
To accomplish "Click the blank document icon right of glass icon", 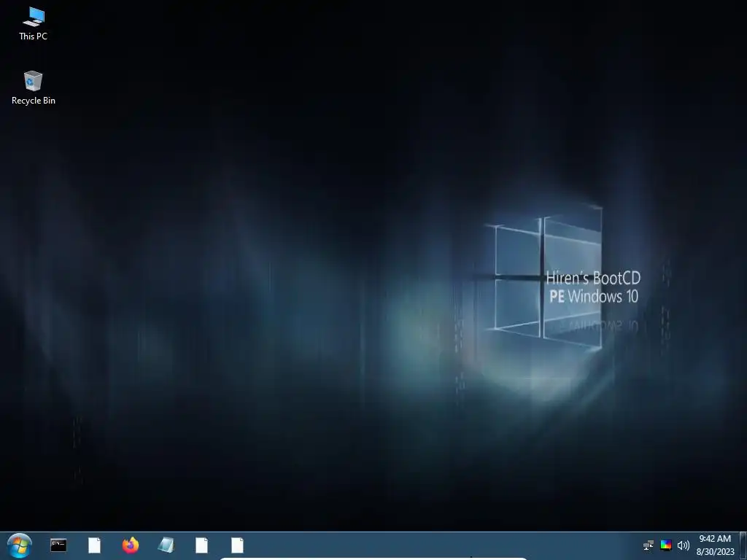I will (201, 545).
